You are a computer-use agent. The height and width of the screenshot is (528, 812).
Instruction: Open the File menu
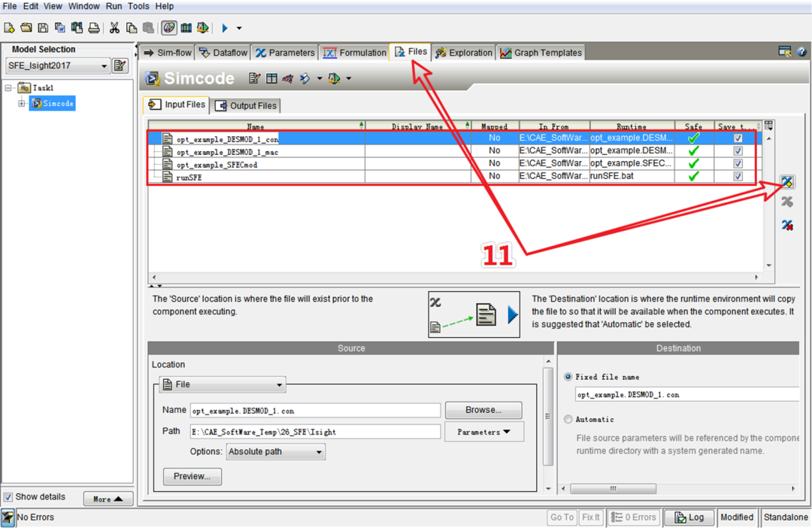[9, 6]
